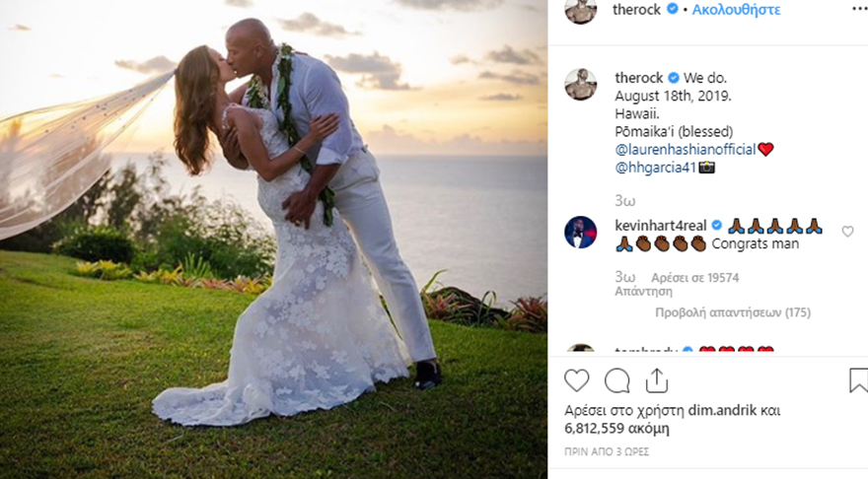Save the post with the bookmark icon

tap(858, 380)
